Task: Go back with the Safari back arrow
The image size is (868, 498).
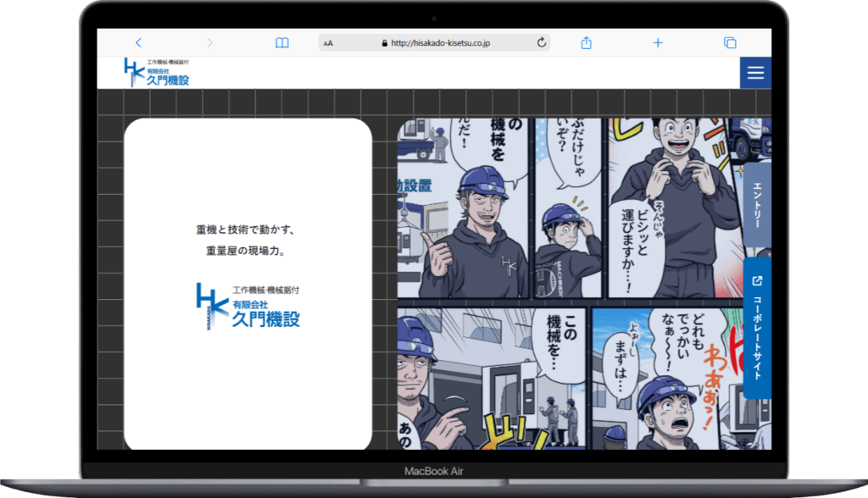Action: click(138, 42)
